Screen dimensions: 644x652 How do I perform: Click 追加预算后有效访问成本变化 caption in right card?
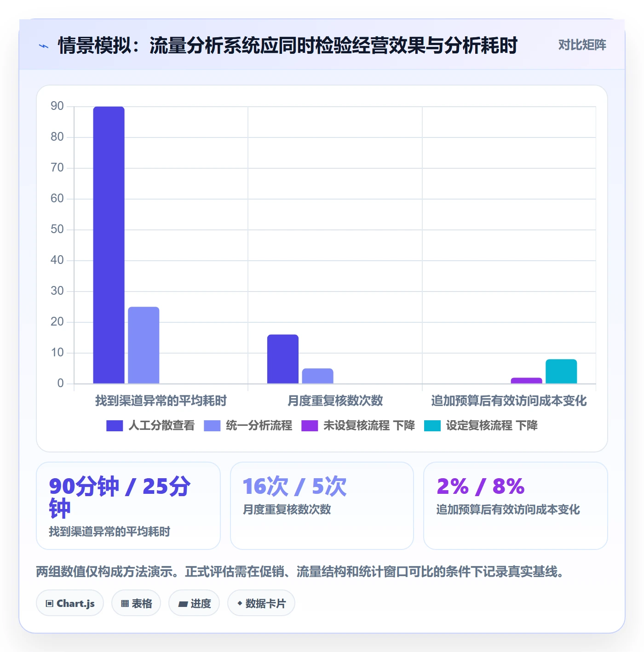(508, 509)
